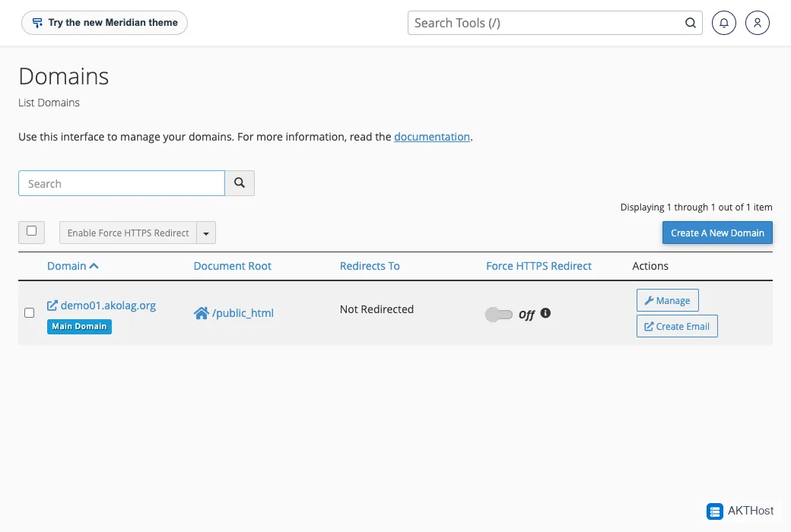Sort by Force HTTPS Redirect column
The width and height of the screenshot is (791, 532).
[538, 266]
